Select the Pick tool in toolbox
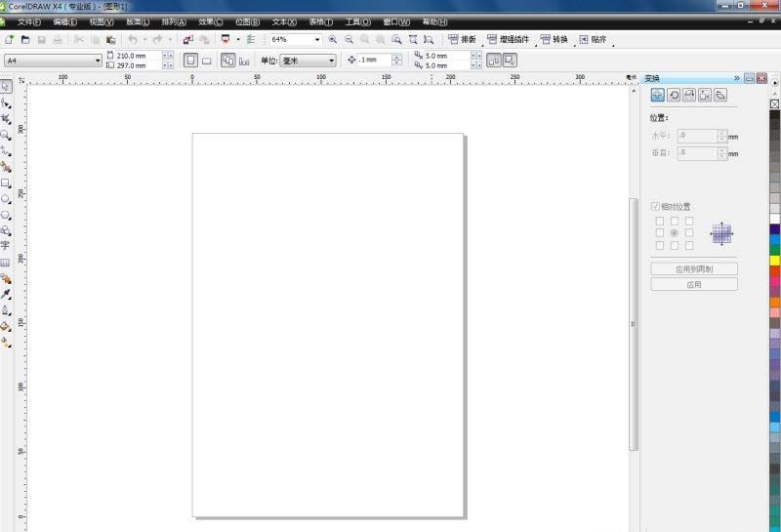This screenshot has width=781, height=532. coord(6,87)
